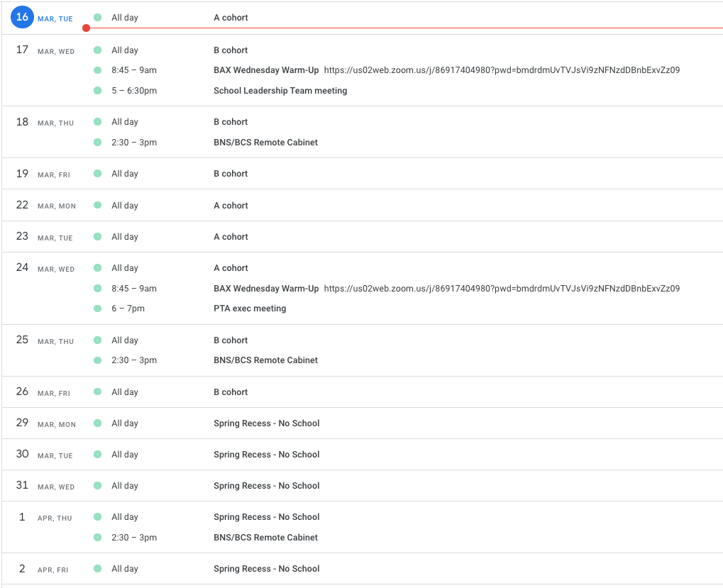Open the A cohort event on March 22

231,206
